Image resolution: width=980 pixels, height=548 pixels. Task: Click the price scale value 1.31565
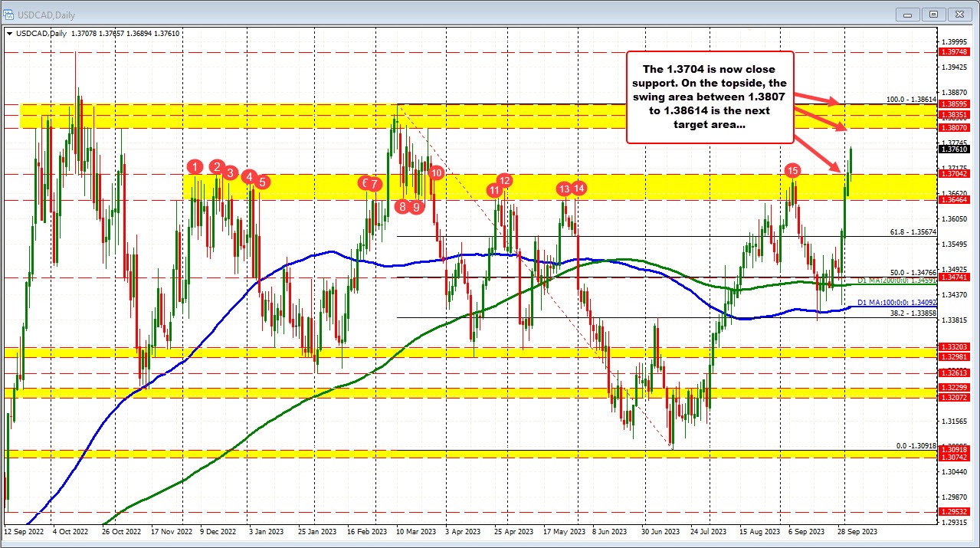pos(955,422)
